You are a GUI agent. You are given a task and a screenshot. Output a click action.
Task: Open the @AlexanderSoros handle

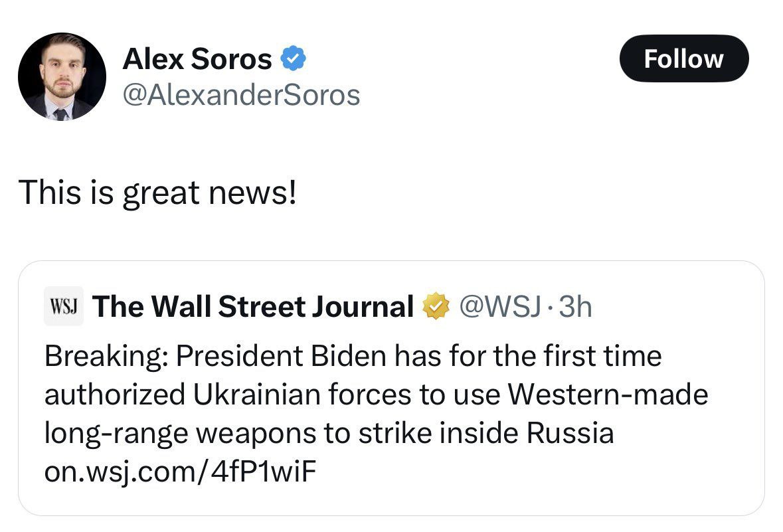pyautogui.click(x=241, y=95)
